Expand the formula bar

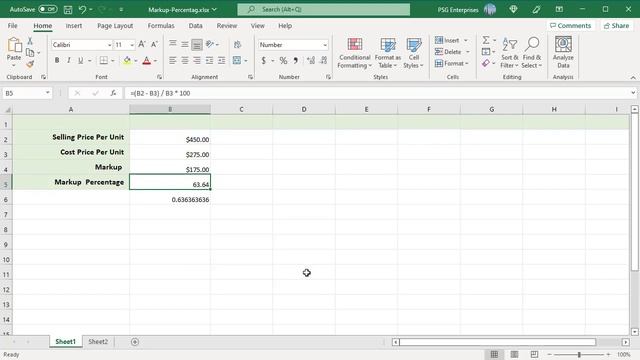tap(633, 93)
